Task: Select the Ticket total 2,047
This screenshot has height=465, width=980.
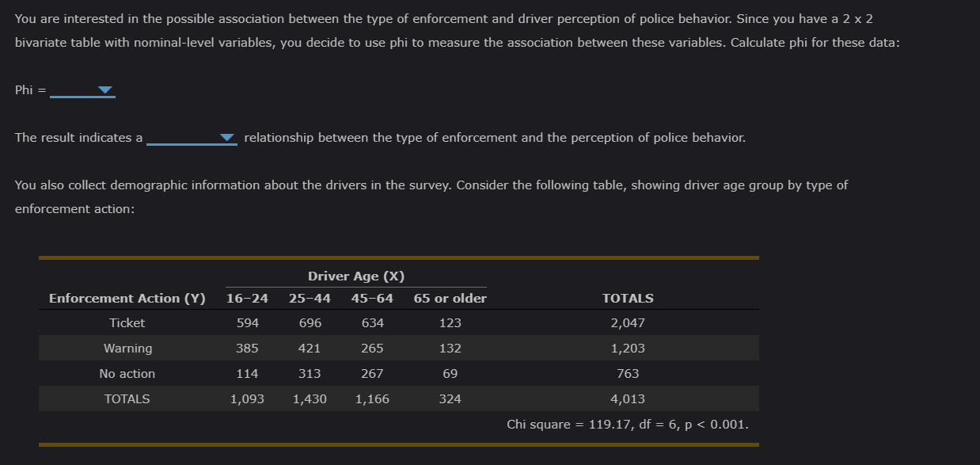Action: click(x=628, y=322)
